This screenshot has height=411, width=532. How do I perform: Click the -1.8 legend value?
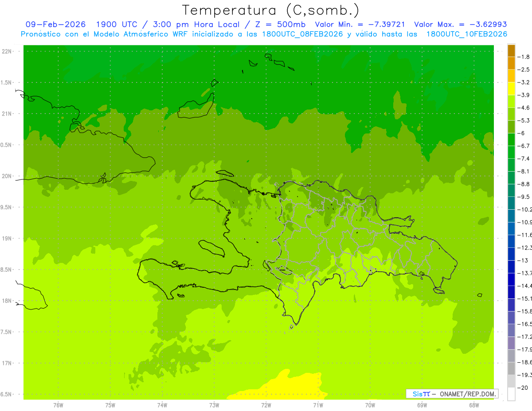click(x=524, y=57)
